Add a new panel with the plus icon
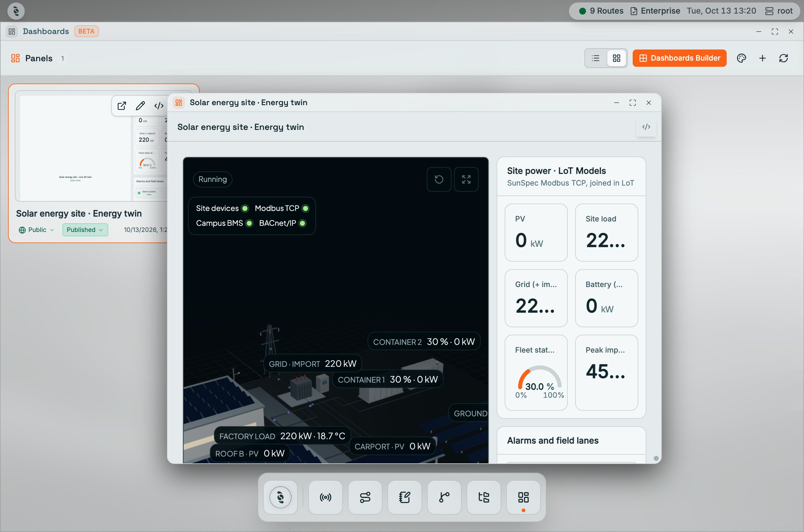This screenshot has width=804, height=532. pos(762,58)
